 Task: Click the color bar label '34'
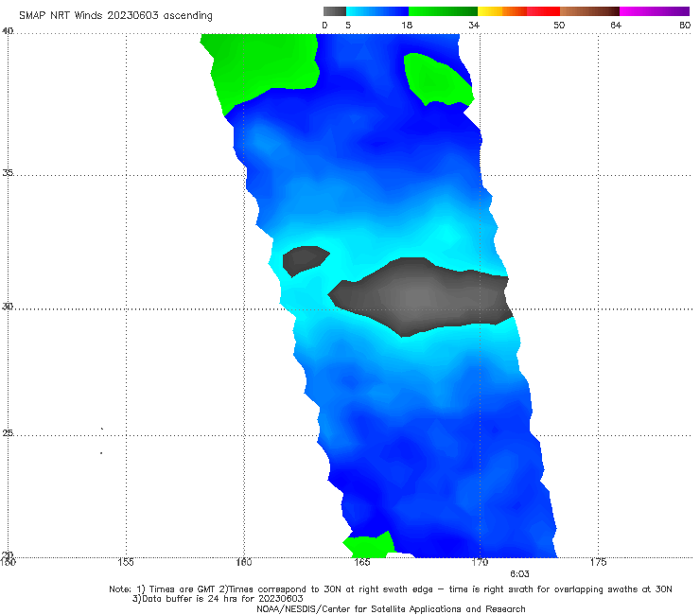(474, 25)
